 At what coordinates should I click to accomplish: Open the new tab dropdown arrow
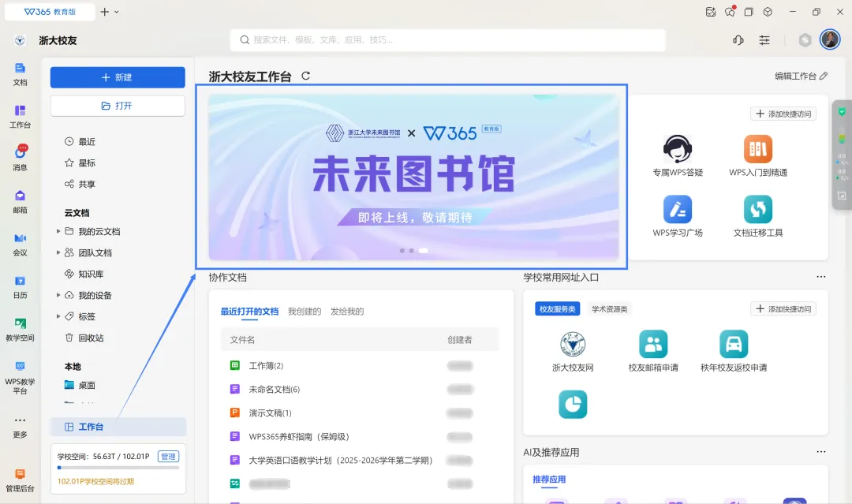(116, 12)
